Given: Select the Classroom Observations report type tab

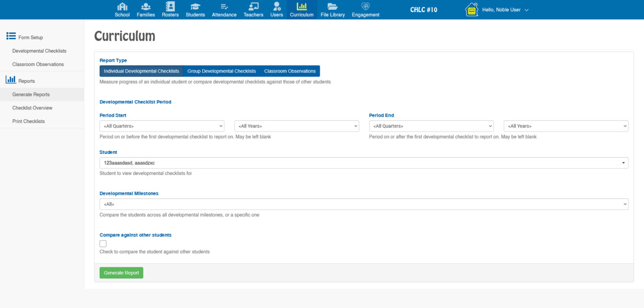Looking at the screenshot, I should 290,71.
